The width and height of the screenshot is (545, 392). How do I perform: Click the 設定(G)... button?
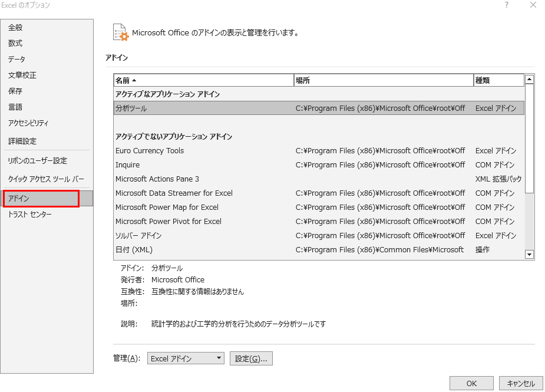pos(251,358)
